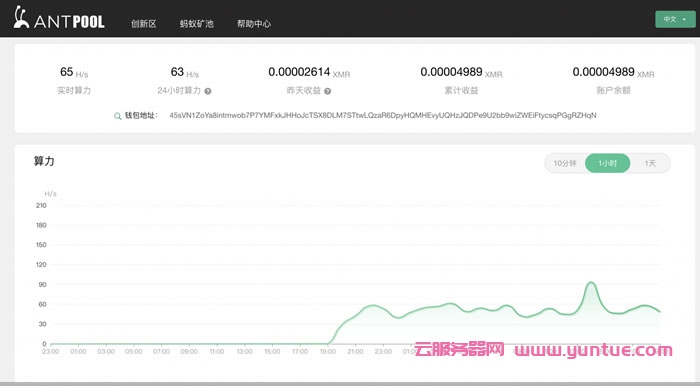
Task: Click the 钱包地址 label
Action: click(x=141, y=115)
